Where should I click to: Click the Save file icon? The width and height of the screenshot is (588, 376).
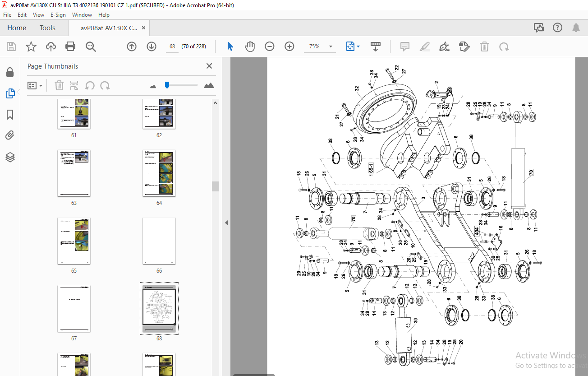[x=11, y=46]
